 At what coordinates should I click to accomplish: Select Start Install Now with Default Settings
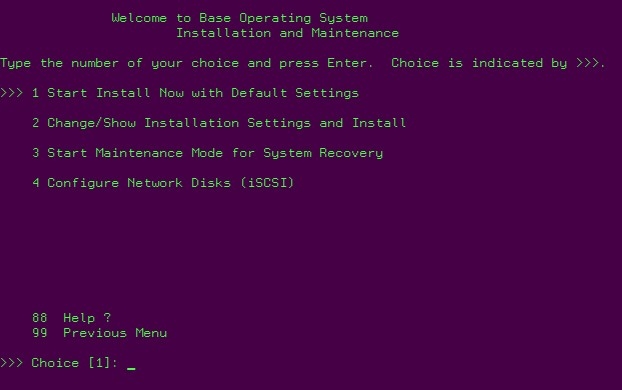195,93
